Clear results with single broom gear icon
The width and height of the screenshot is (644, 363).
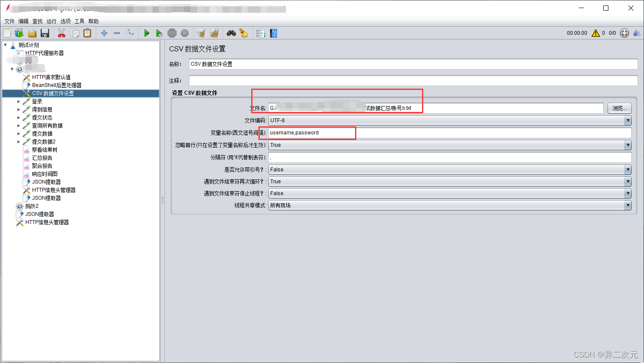click(201, 33)
